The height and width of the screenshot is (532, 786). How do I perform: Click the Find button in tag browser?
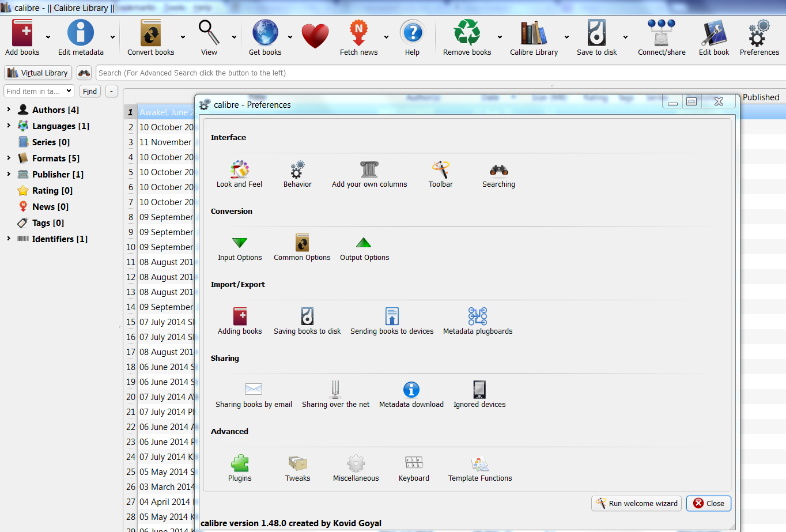point(90,91)
